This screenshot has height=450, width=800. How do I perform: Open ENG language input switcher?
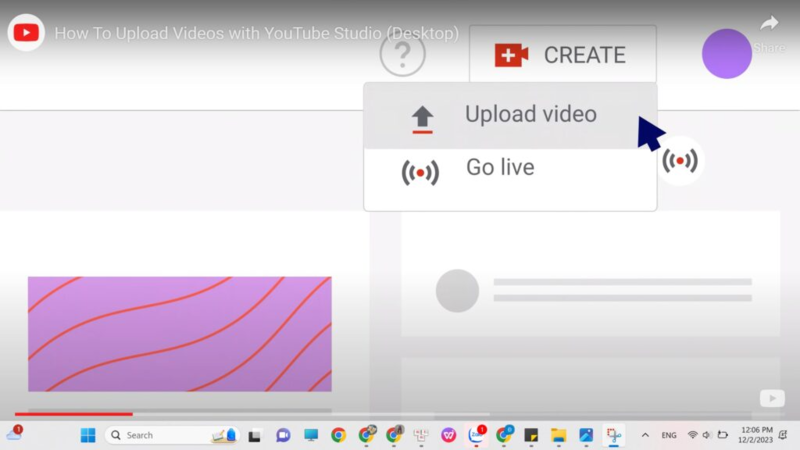(669, 435)
